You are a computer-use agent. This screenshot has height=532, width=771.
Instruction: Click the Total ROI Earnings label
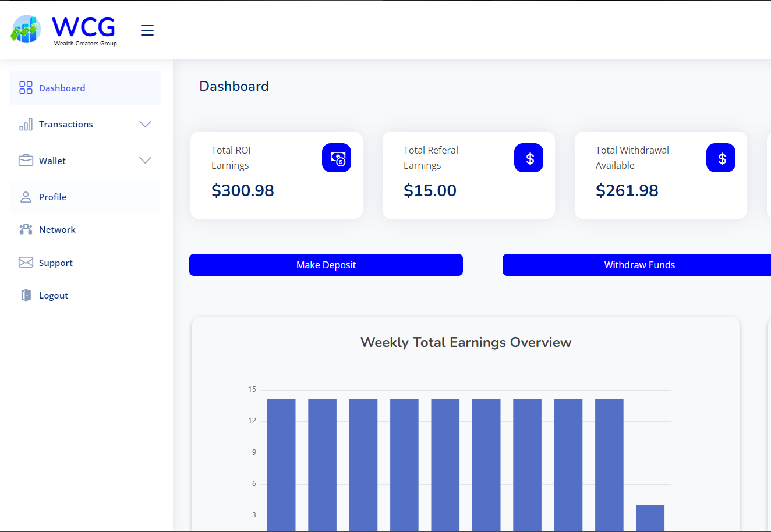point(231,158)
